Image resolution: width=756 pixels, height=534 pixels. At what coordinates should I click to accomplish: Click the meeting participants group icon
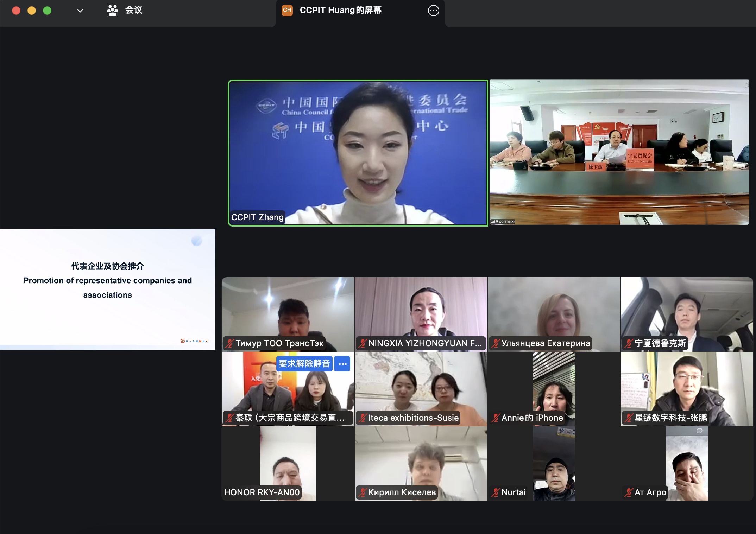click(112, 11)
